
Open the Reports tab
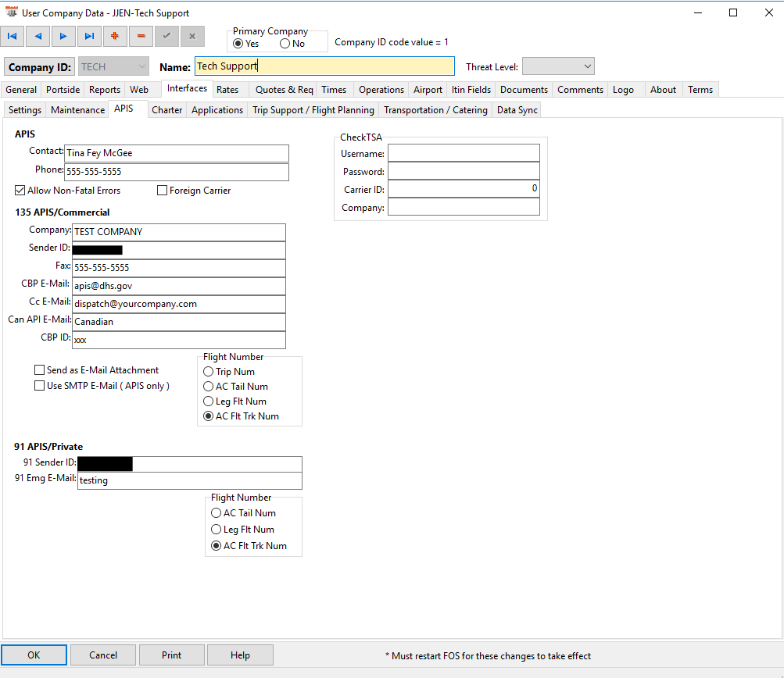(105, 89)
